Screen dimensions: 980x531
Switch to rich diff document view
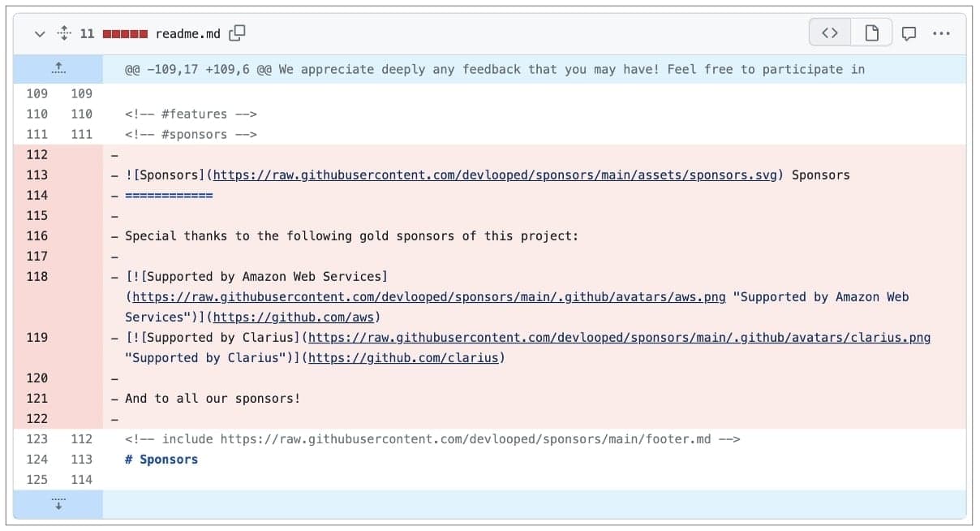click(x=871, y=33)
